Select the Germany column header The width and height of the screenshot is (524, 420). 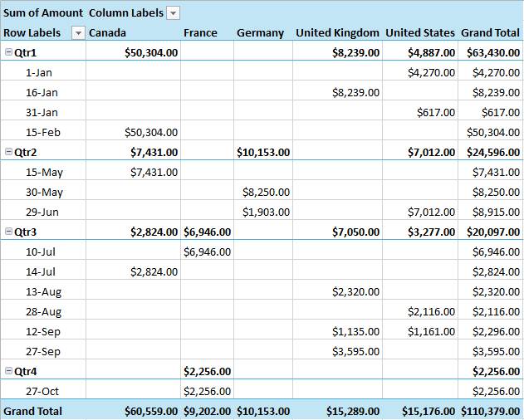260,32
